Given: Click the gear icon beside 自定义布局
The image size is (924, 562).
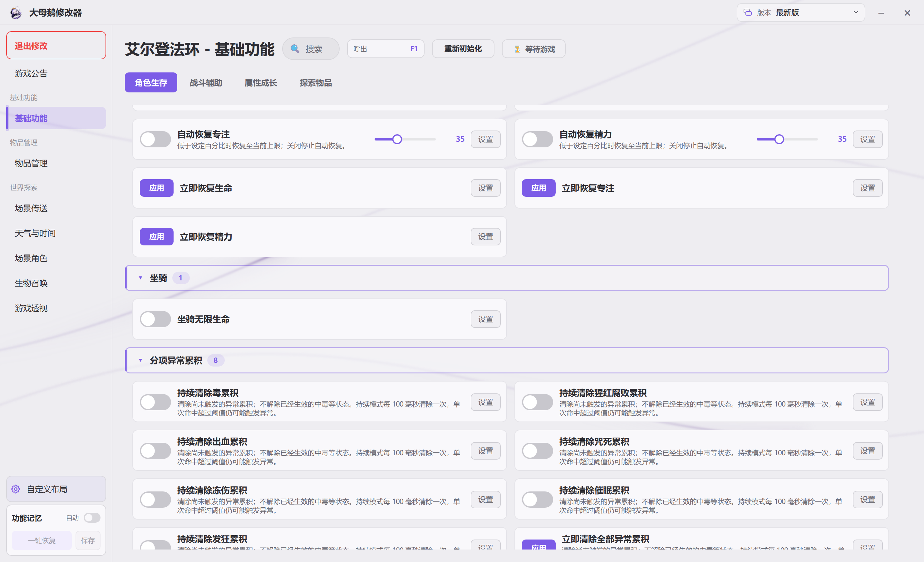Looking at the screenshot, I should [16, 489].
